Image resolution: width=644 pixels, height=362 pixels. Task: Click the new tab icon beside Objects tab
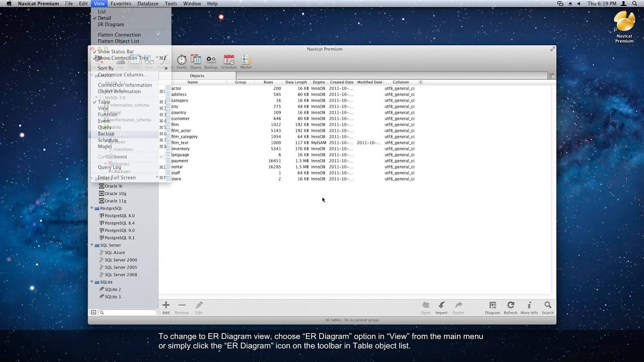coord(552,76)
